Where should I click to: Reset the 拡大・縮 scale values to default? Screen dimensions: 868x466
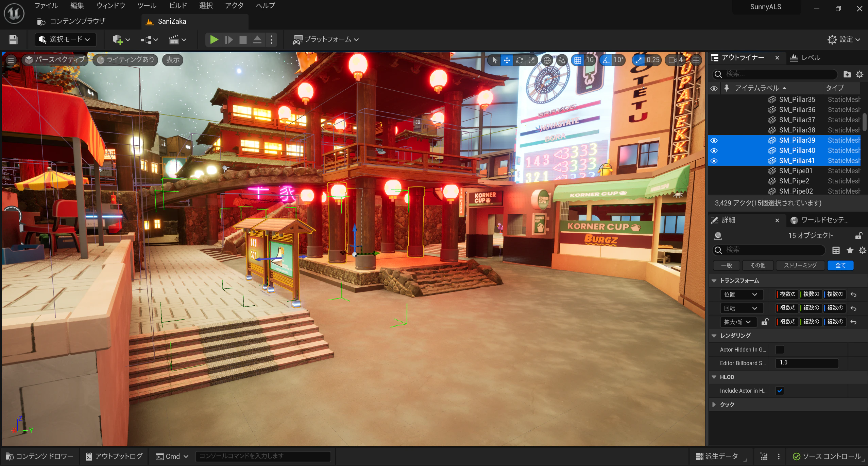click(853, 322)
